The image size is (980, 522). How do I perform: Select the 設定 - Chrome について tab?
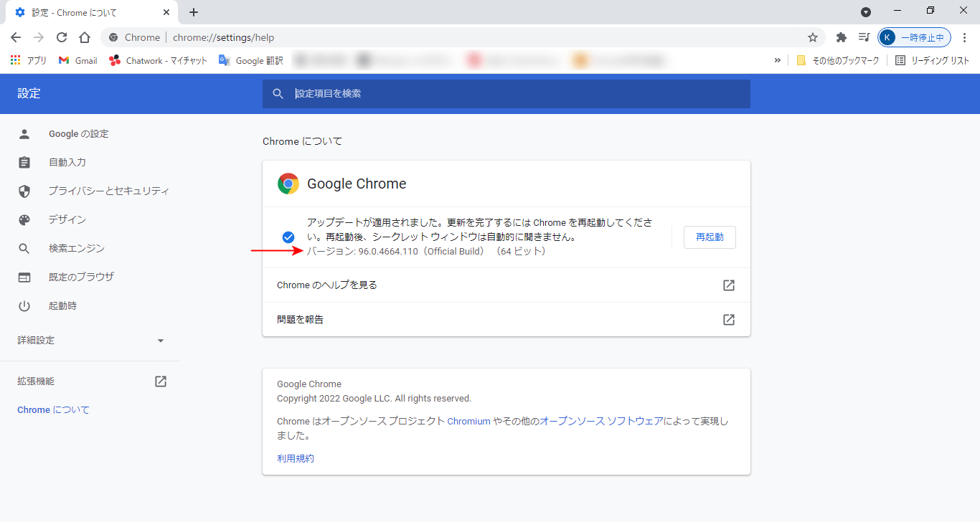click(92, 12)
